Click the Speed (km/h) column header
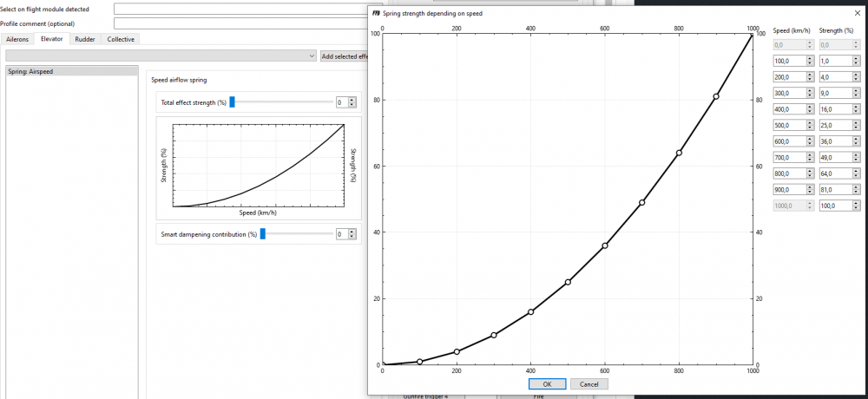 point(790,30)
